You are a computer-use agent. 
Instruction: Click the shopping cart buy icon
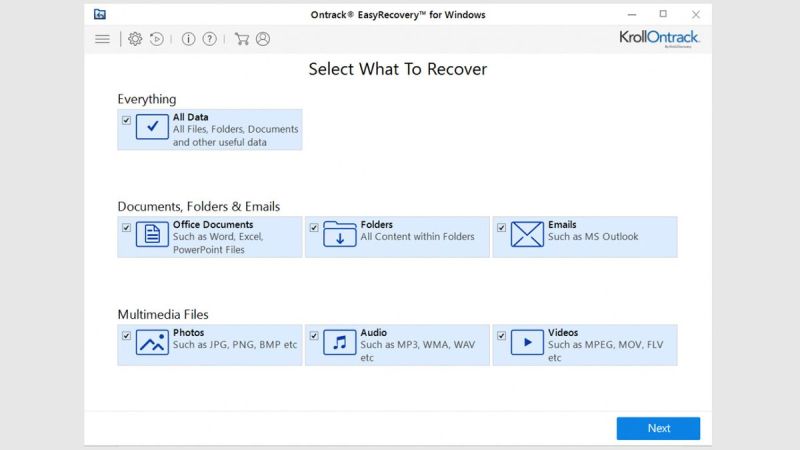coord(241,39)
